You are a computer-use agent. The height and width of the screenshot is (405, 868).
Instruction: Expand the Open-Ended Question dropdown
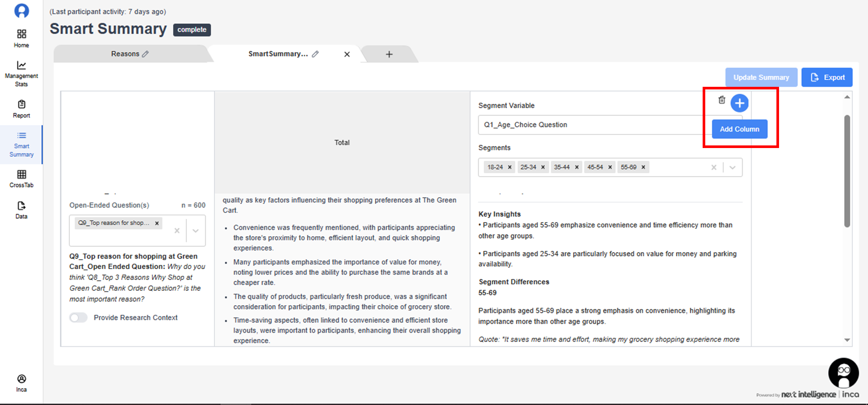(x=196, y=230)
